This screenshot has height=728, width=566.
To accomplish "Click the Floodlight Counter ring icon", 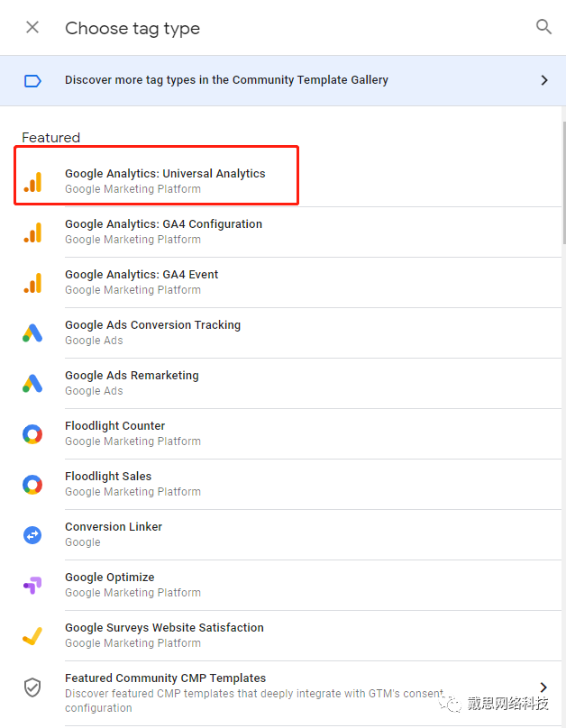I will point(32,434).
